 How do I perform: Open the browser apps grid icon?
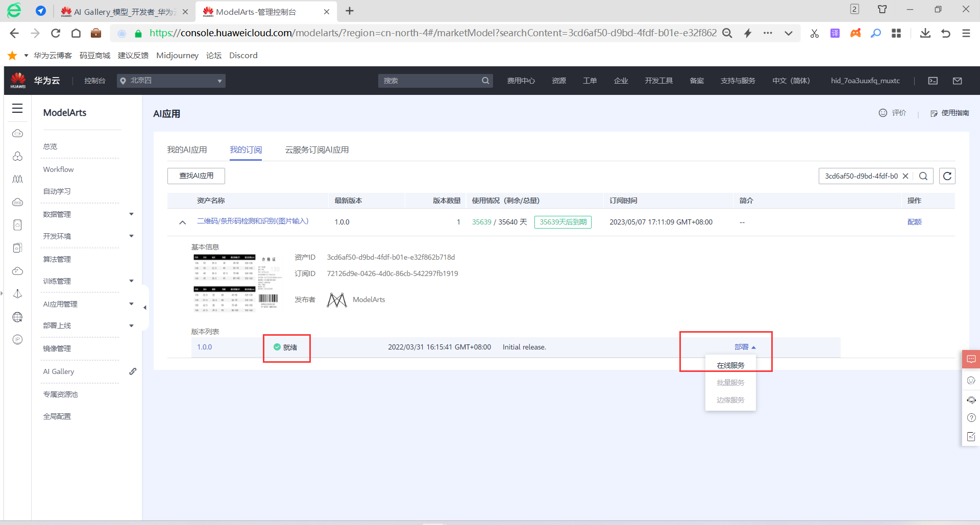896,33
